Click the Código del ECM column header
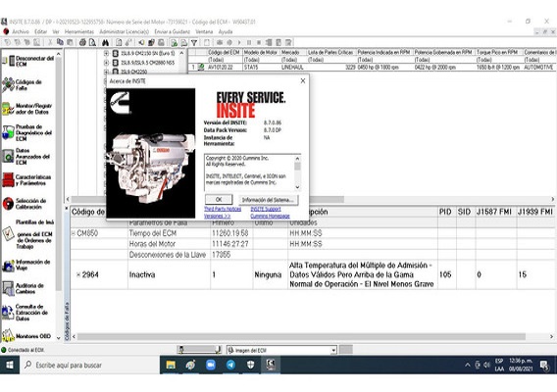Image resolution: width=557 pixels, height=392 pixels. pos(224,52)
